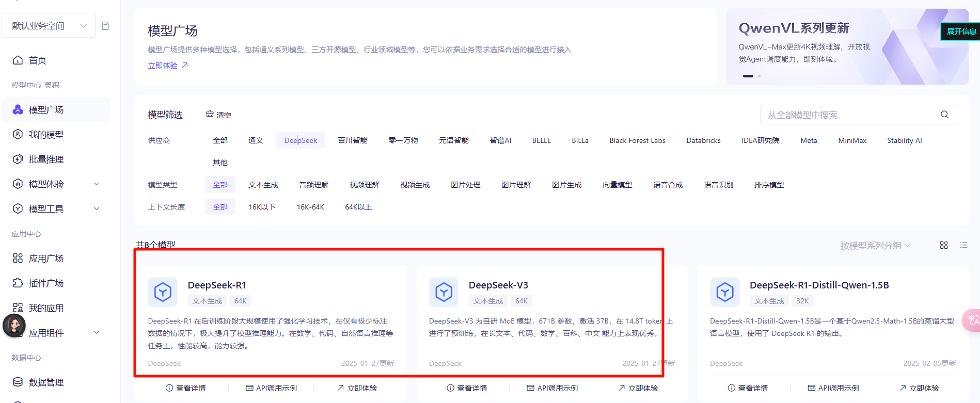Screen dimensions: 980x403
Task: Click the 模型广场 sidebar icon
Action: click(18, 109)
